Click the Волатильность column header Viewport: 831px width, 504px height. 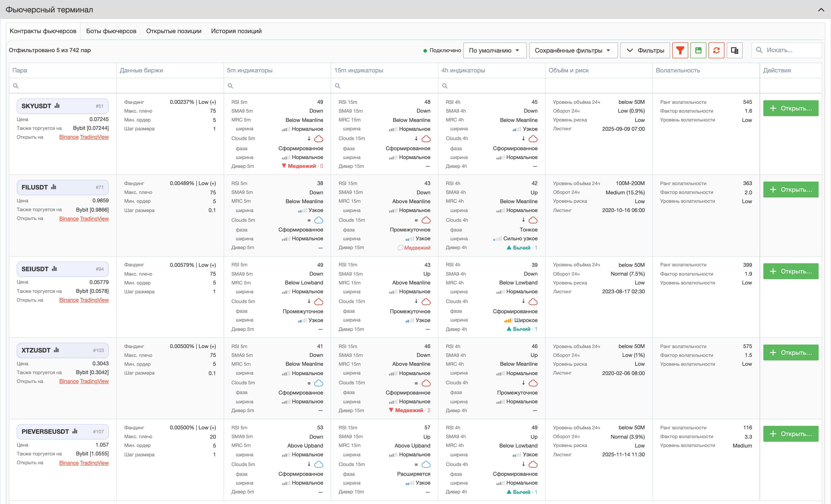pos(706,70)
